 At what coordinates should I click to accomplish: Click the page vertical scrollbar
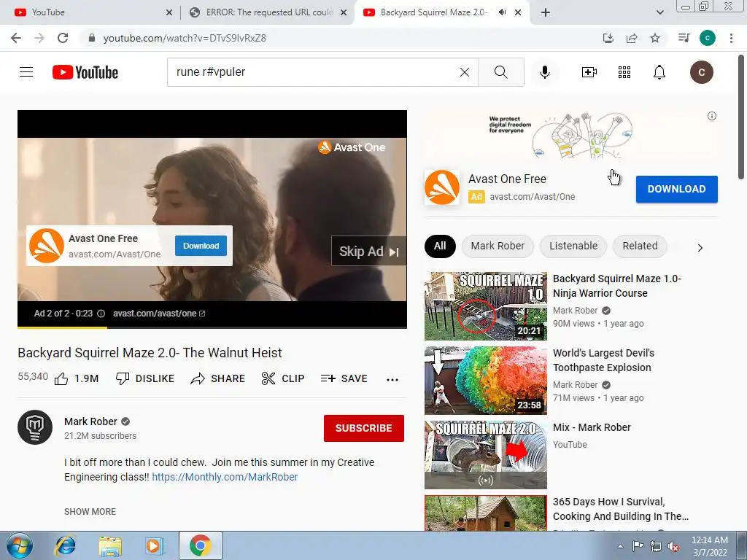[741, 117]
